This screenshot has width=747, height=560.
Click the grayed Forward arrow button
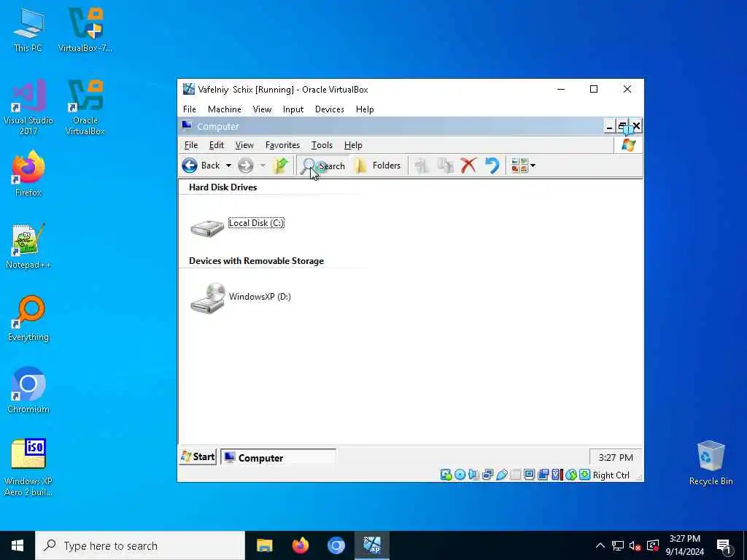[x=245, y=166]
